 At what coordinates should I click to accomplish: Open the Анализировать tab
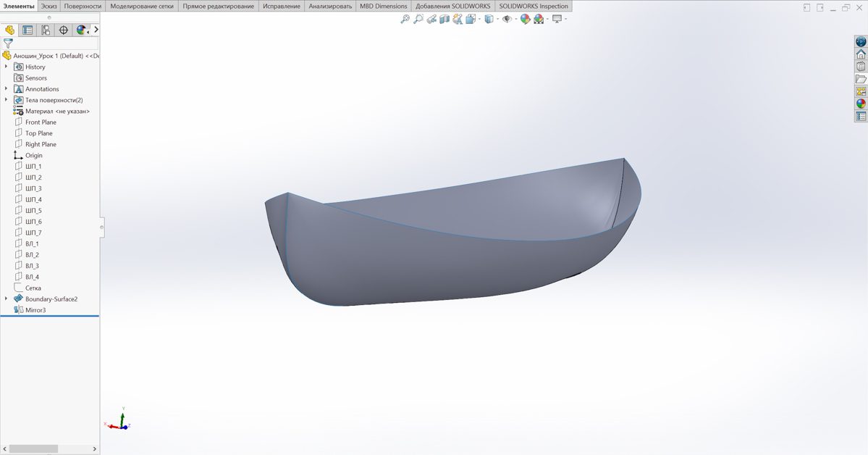point(330,6)
